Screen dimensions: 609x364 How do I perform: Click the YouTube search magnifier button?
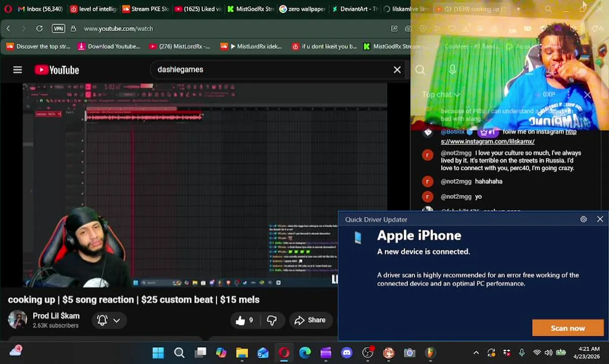(x=420, y=70)
